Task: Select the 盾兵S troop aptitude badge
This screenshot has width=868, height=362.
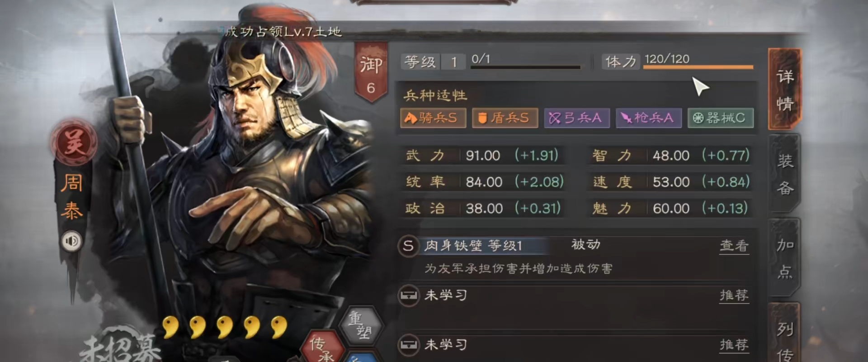Action: pos(505,118)
